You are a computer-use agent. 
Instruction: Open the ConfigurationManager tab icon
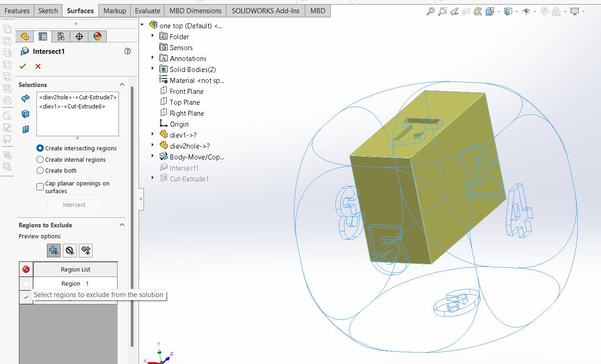(x=61, y=36)
